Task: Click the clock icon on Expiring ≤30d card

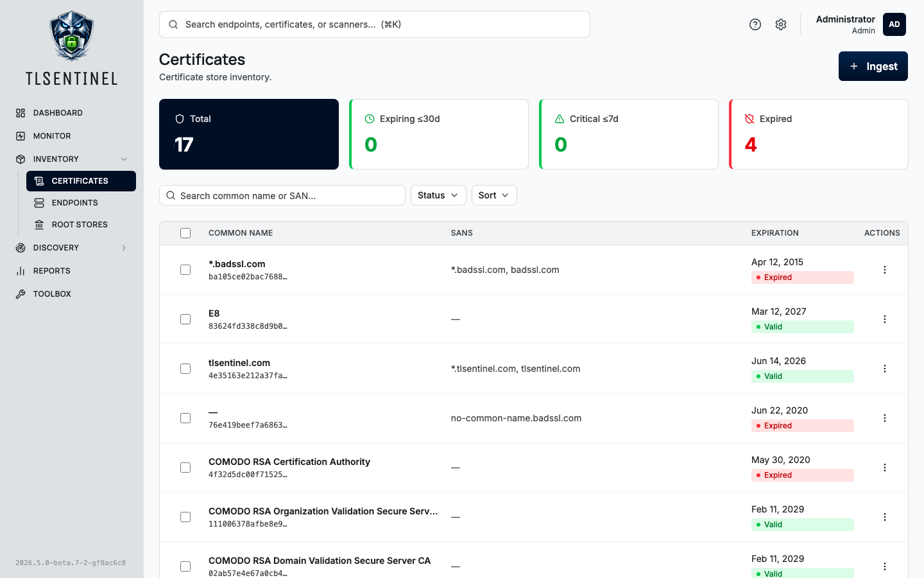Action: pyautogui.click(x=370, y=119)
